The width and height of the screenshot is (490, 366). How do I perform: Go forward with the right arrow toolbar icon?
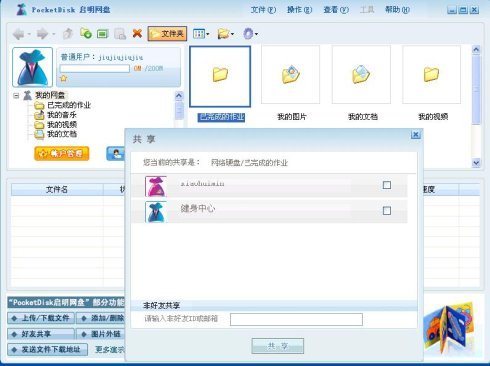click(42, 34)
